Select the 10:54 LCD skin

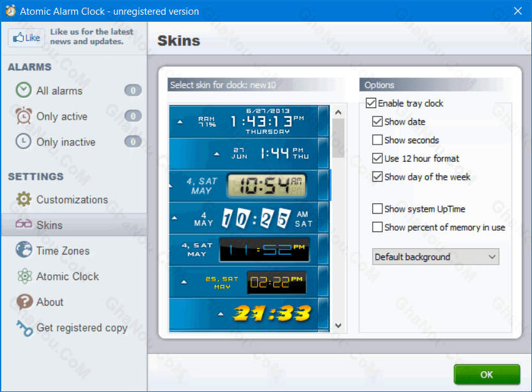(249, 185)
